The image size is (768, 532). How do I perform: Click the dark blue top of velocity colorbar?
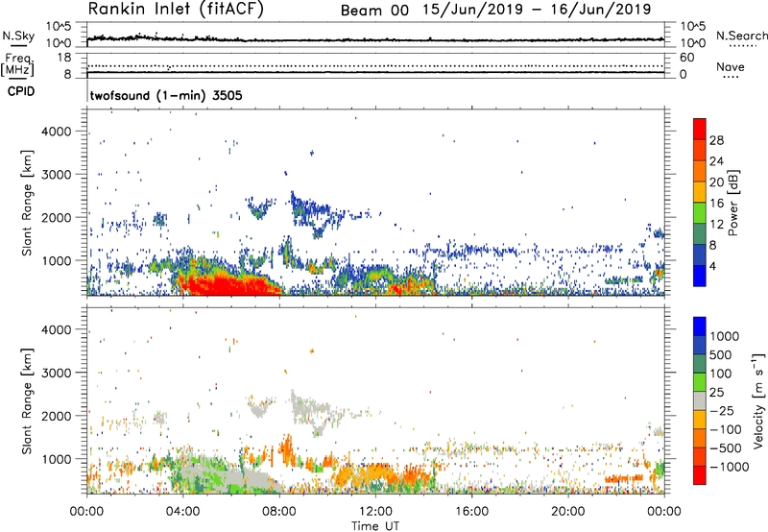tap(700, 326)
